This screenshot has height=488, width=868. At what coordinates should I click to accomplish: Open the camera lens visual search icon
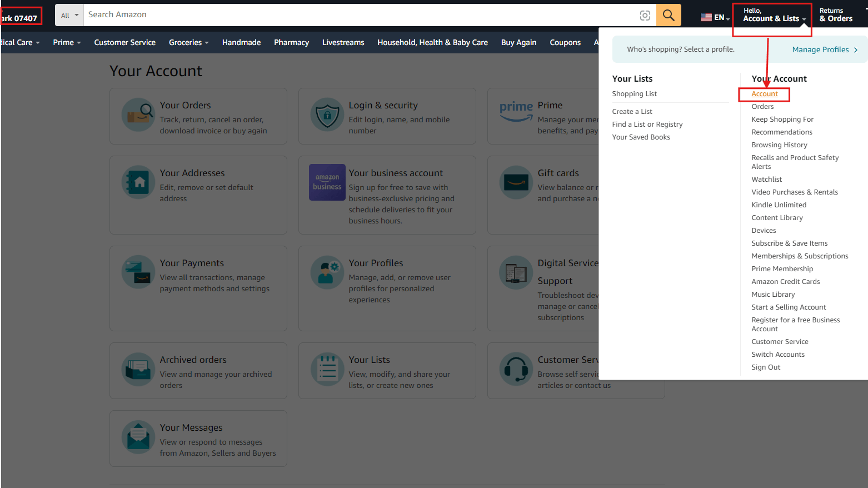click(x=645, y=16)
